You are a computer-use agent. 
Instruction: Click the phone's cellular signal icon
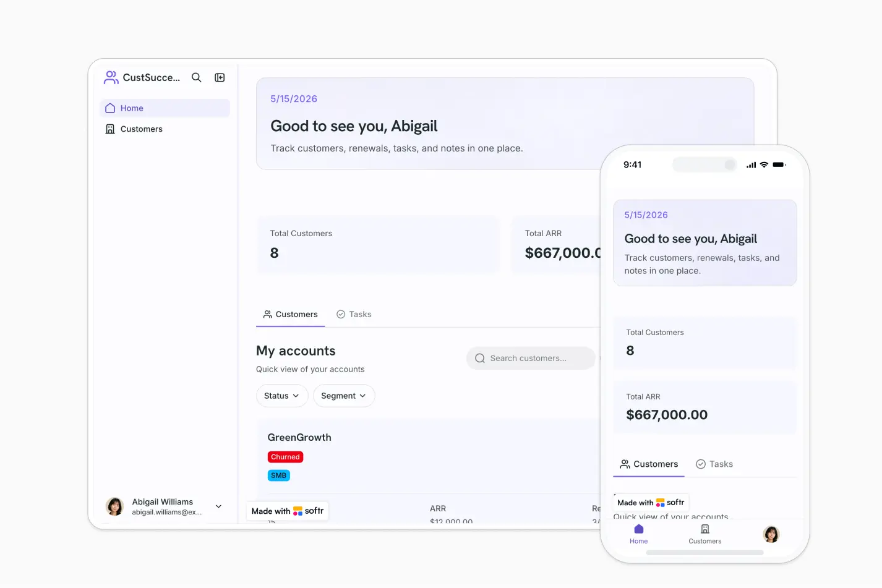pos(751,165)
